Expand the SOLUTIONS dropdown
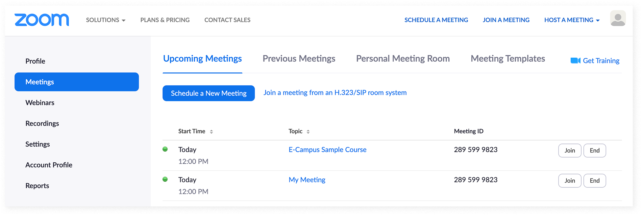This screenshot has height=218, width=644. pos(105,20)
